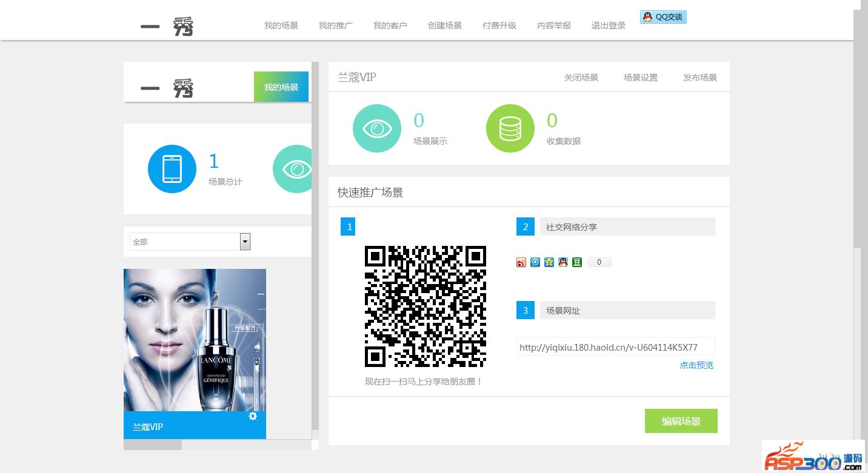
Task: Select the Lancôme scene thumbnail
Action: 195,340
